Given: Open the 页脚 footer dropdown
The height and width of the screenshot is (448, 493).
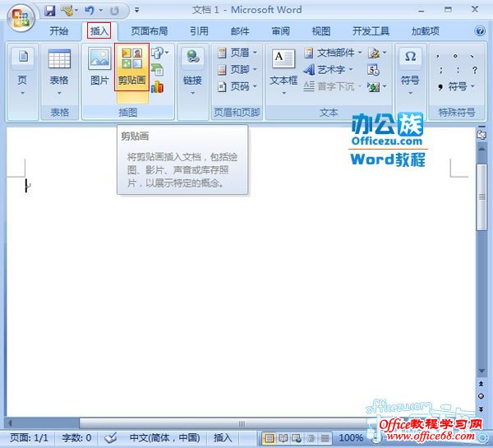Looking at the screenshot, I should tap(237, 69).
